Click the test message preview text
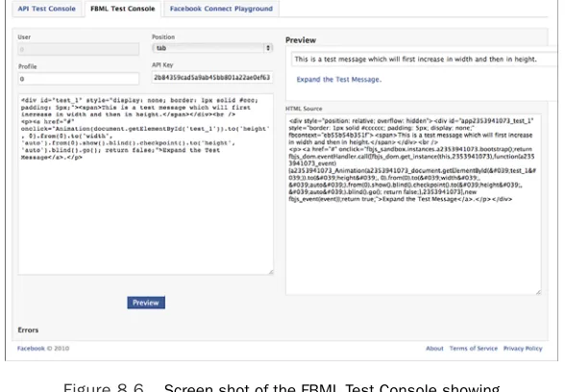The image size is (565, 392). point(415,60)
